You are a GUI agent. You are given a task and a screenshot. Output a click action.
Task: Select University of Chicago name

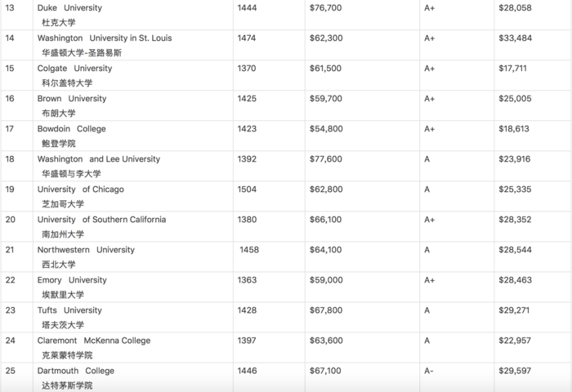coord(81,189)
